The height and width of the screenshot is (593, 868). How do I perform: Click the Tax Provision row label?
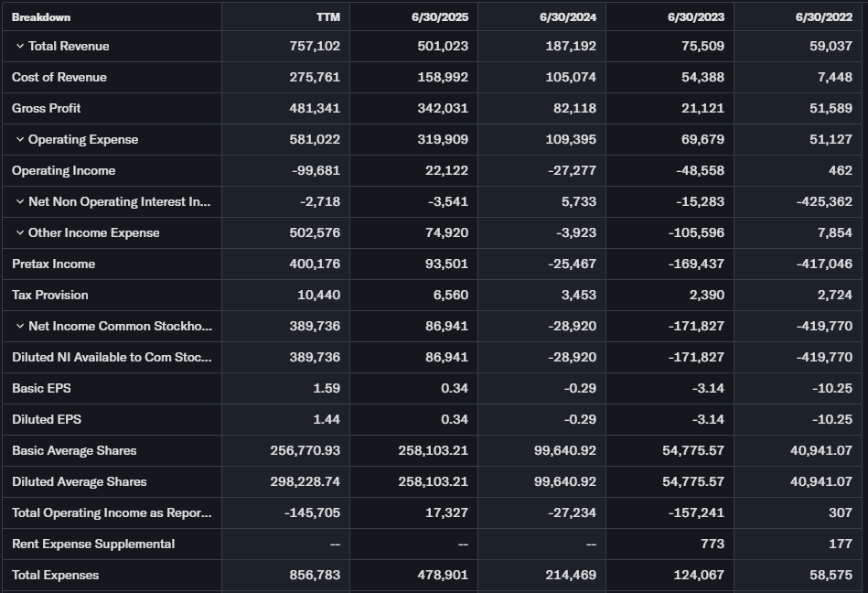50,296
